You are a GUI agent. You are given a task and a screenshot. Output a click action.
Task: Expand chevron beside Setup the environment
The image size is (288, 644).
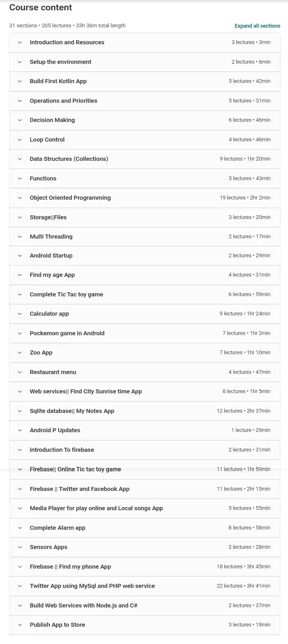click(x=20, y=62)
